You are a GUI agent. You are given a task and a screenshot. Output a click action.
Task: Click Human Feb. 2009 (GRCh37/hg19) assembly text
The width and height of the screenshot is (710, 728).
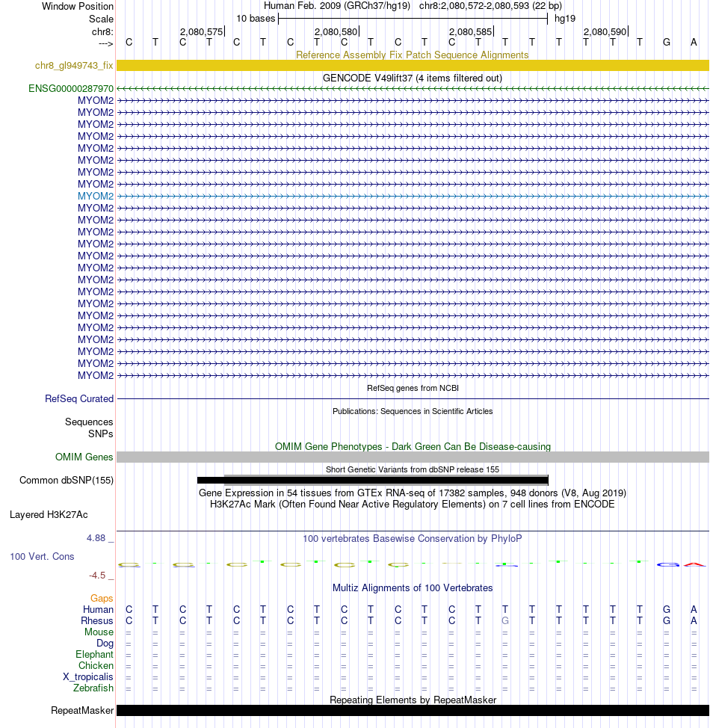[337, 5]
